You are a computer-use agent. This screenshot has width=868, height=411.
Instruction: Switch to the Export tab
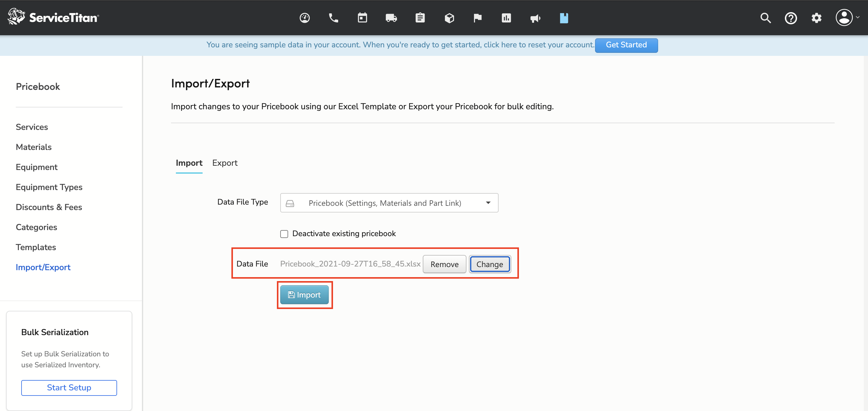coord(225,163)
